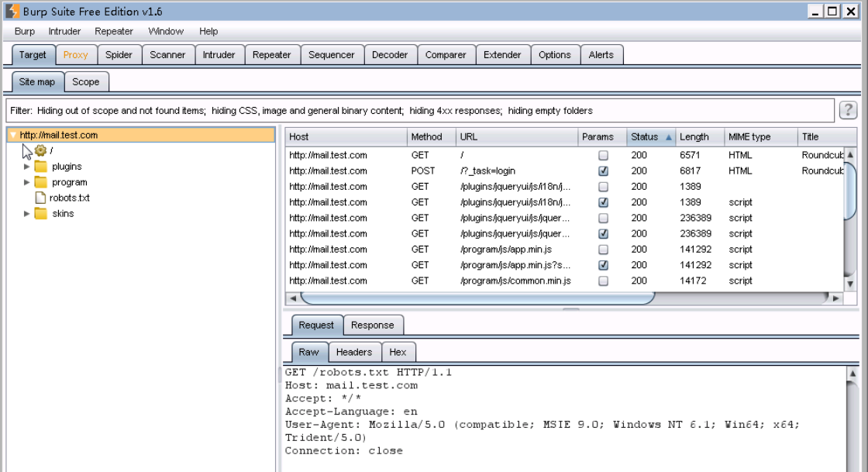Screen dimensions: 868x472
Task: Open the Help menu
Action: 208,32
